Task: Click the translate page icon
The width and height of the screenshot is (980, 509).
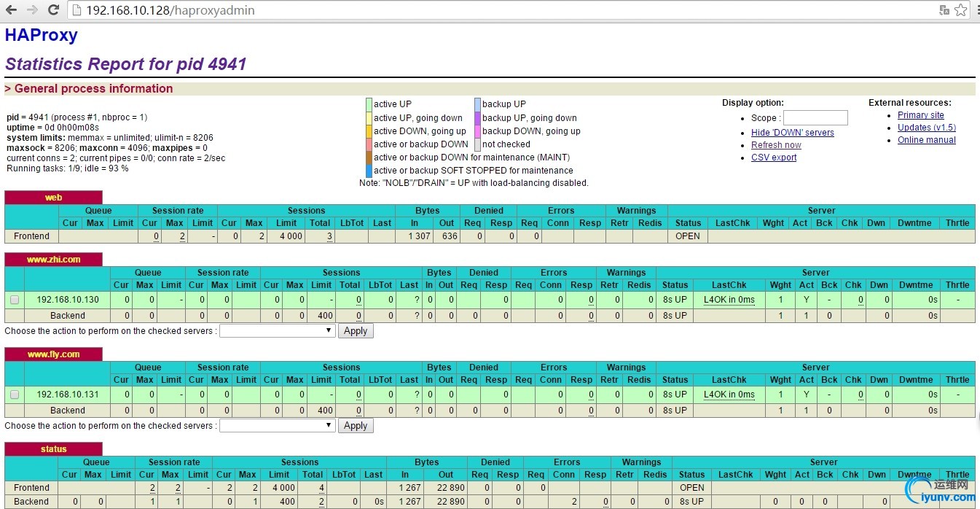Action: coord(944,10)
